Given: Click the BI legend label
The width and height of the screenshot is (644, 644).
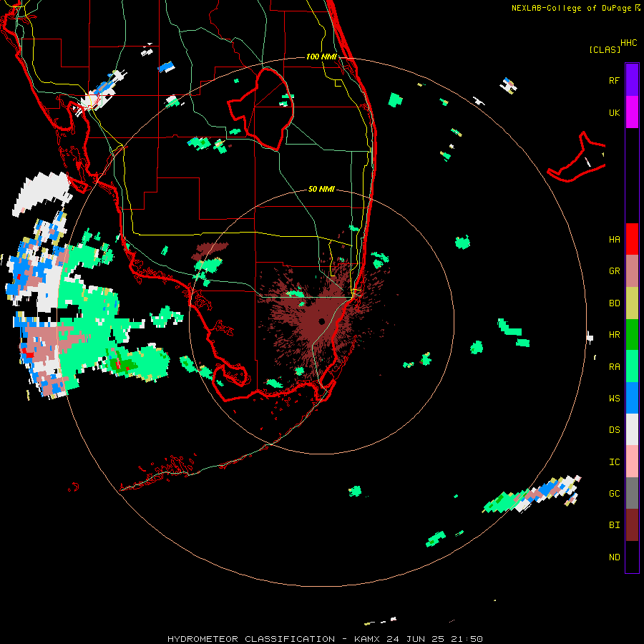Looking at the screenshot, I should (614, 525).
